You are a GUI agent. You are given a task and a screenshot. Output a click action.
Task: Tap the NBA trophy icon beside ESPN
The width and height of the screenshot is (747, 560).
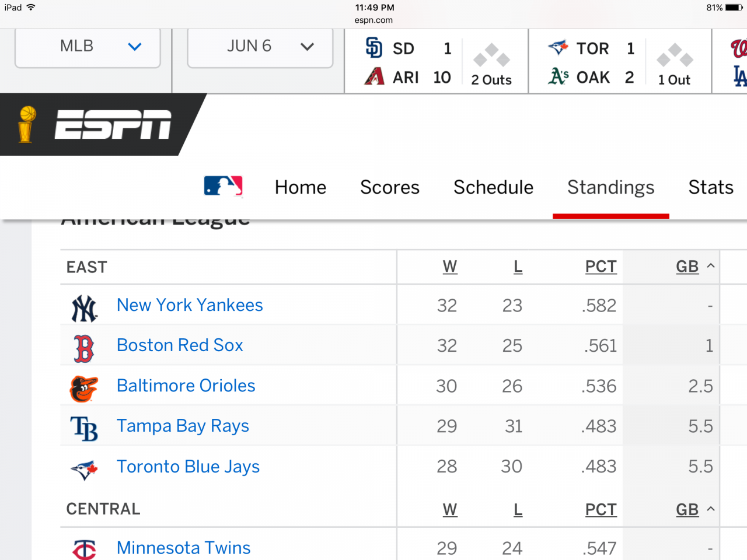tap(26, 124)
